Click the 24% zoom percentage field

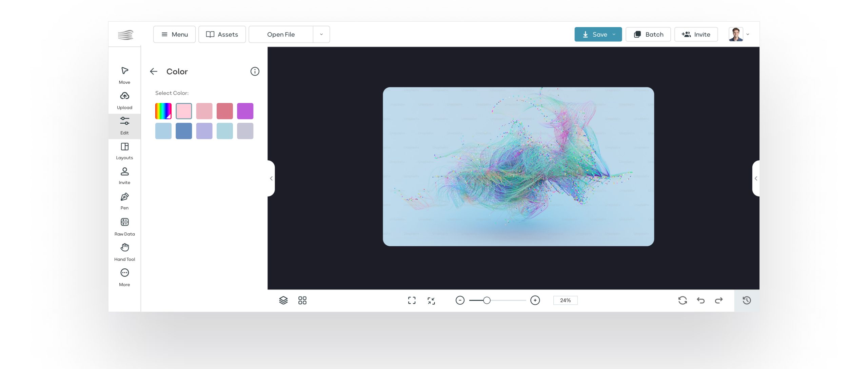point(565,300)
